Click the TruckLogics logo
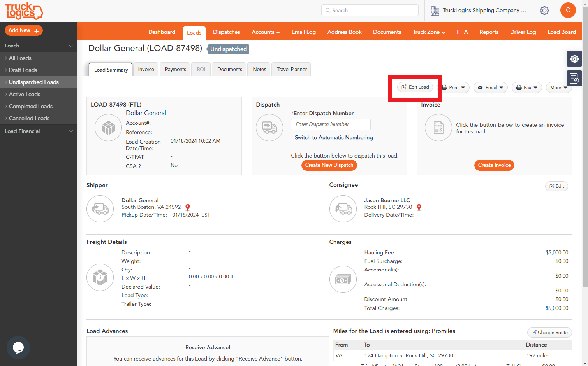Image resolution: width=588 pixels, height=366 pixels. [24, 11]
